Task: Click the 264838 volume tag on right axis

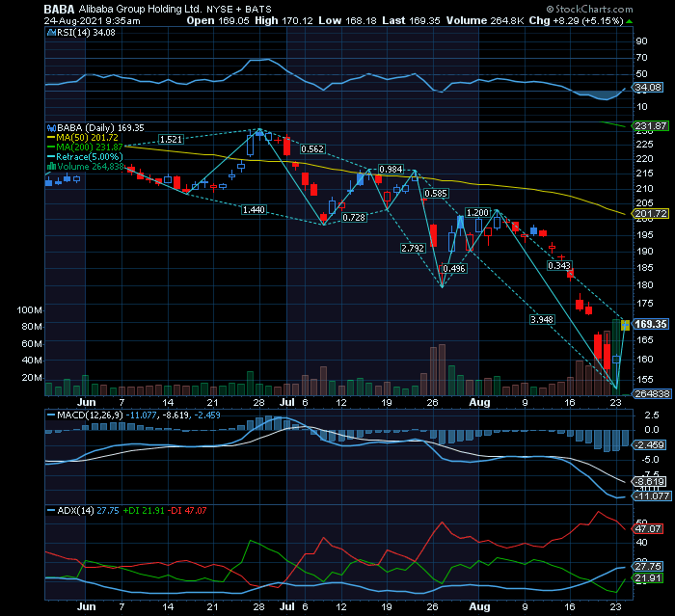Action: pyautogui.click(x=651, y=393)
